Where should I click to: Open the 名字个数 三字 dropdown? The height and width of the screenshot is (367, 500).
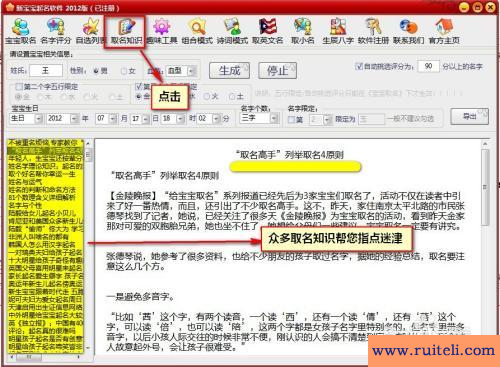click(274, 118)
